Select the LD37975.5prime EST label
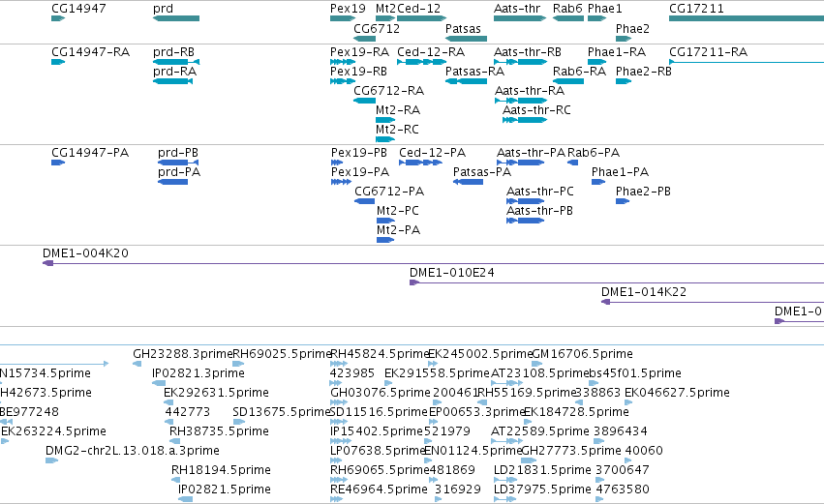This screenshot has width=824, height=504. pyautogui.click(x=543, y=489)
